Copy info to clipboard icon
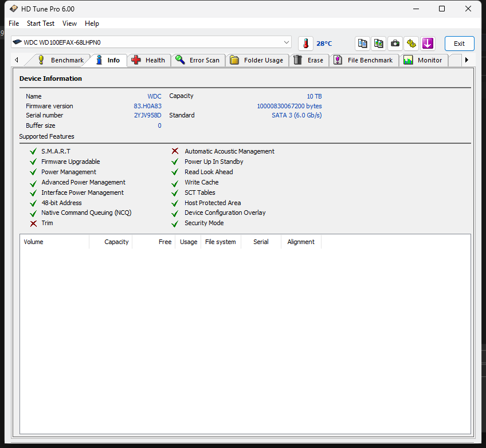 (x=362, y=44)
